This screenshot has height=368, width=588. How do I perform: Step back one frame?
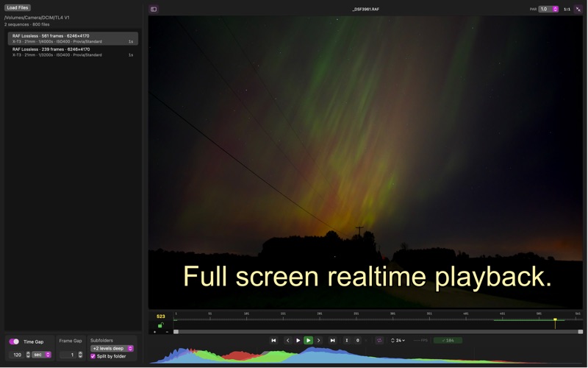tap(287, 340)
